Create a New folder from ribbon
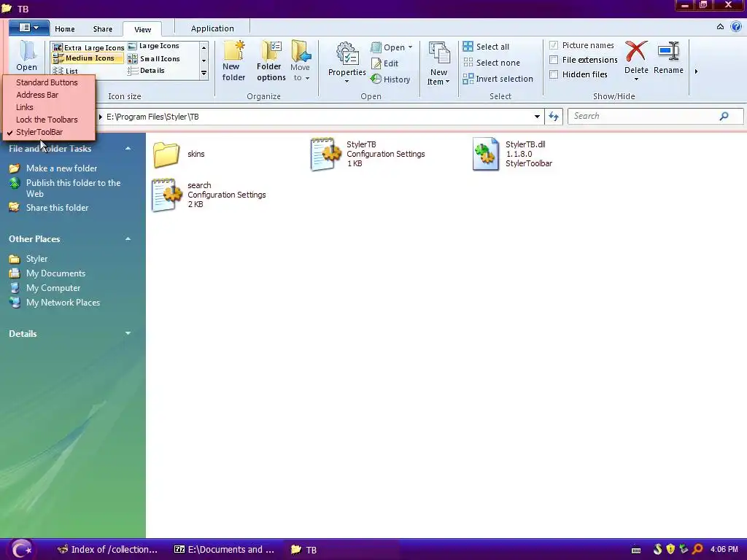This screenshot has height=560, width=747. (233, 61)
